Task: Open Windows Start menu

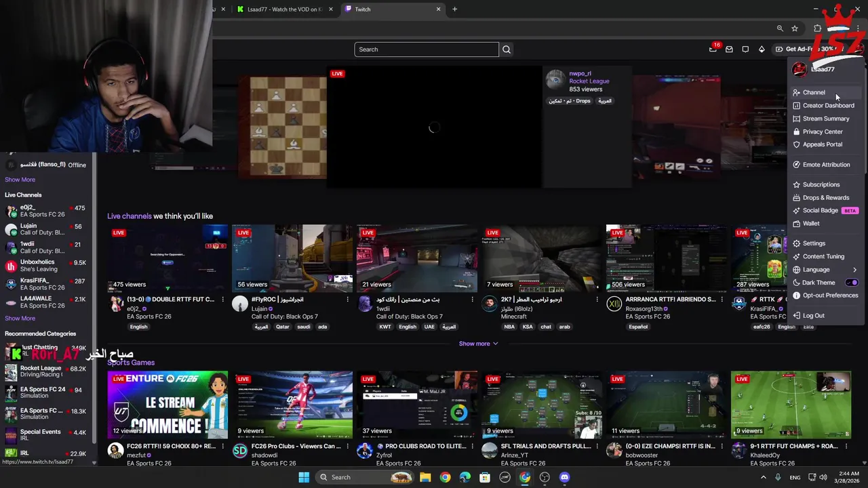Action: (304, 477)
